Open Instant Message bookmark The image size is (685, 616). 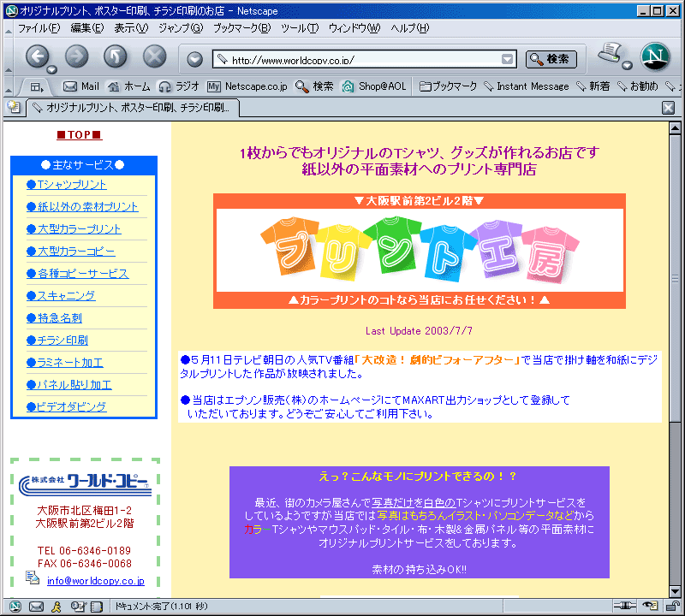[527, 86]
